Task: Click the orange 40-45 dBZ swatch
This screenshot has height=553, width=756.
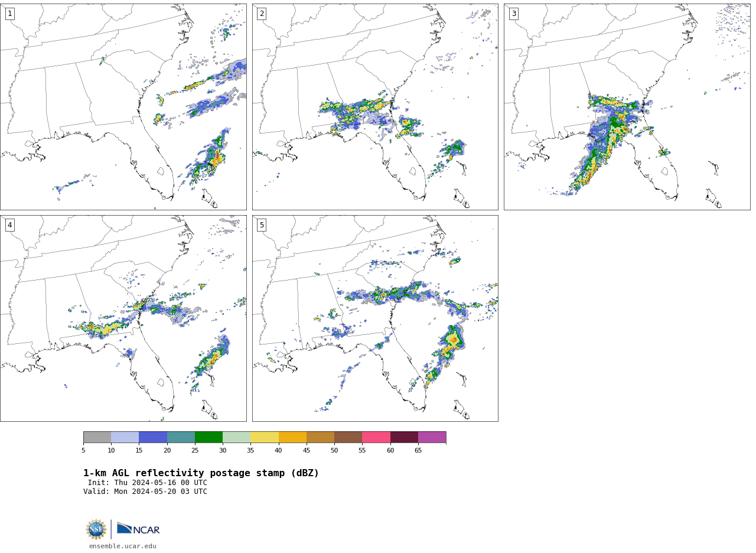Action: point(292,437)
